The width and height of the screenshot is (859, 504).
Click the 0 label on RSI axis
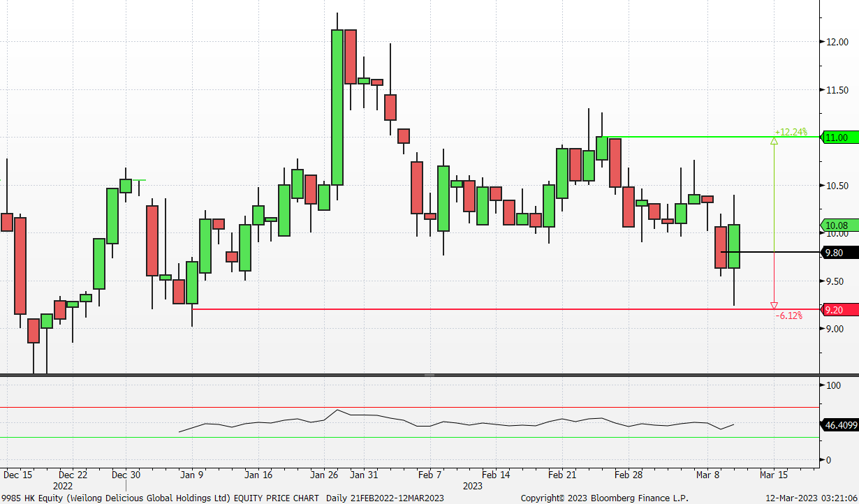(829, 460)
